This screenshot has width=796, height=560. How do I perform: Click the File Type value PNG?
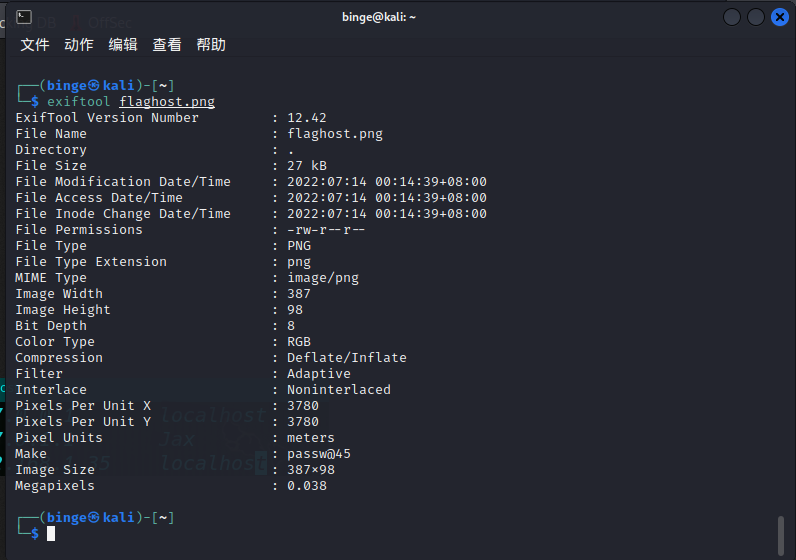(x=299, y=246)
